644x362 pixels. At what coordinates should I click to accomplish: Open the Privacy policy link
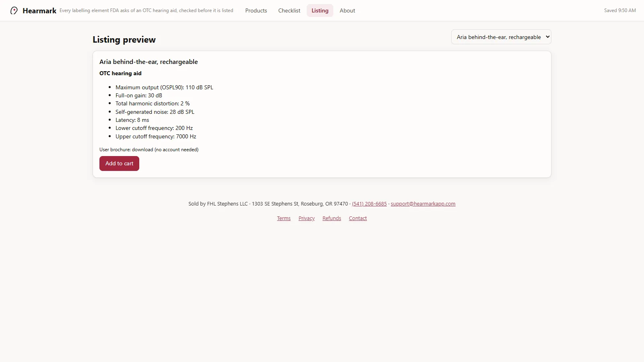[307, 218]
